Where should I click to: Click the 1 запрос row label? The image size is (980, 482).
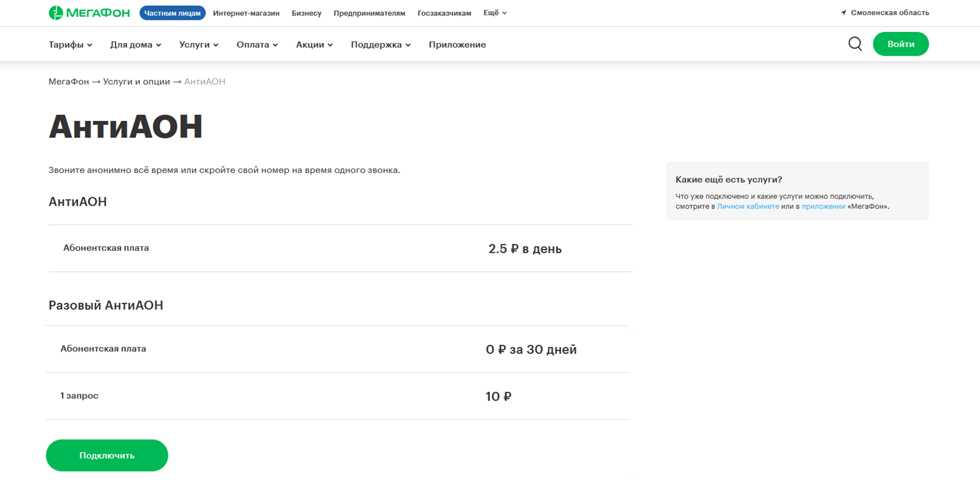click(x=79, y=396)
